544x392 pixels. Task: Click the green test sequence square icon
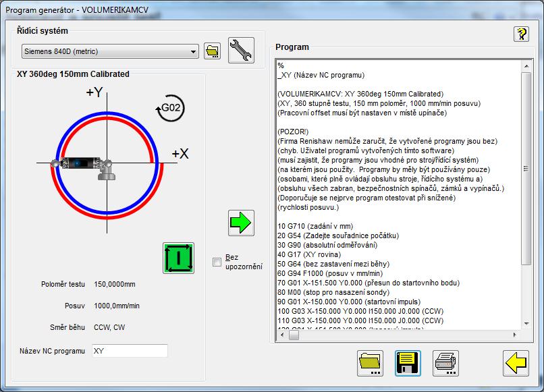178,258
